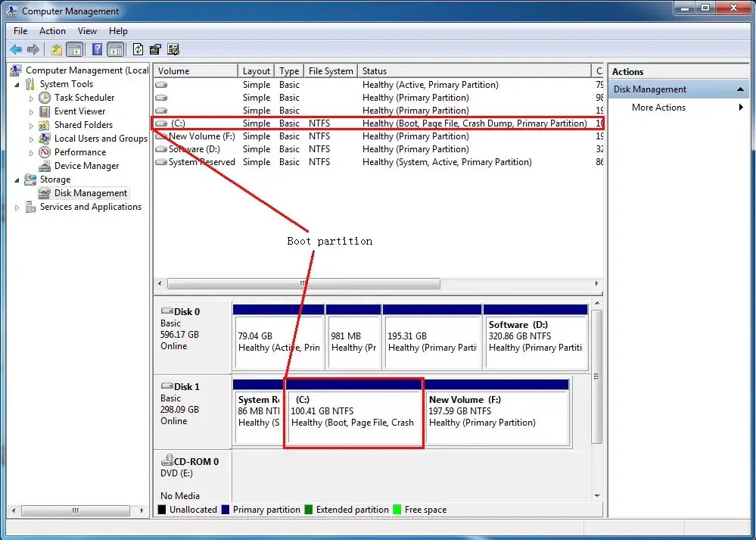Click the last toolbar icon with gear overlay

[173, 49]
